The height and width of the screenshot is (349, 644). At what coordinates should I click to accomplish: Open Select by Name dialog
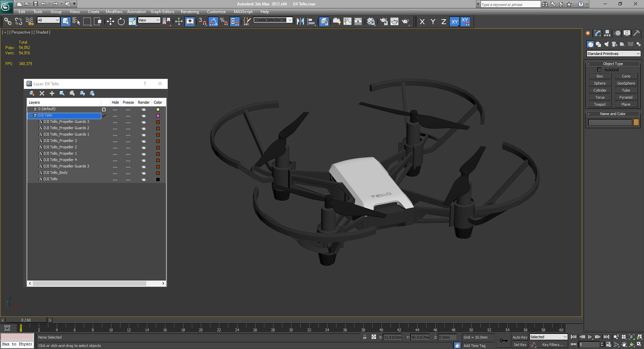click(76, 21)
